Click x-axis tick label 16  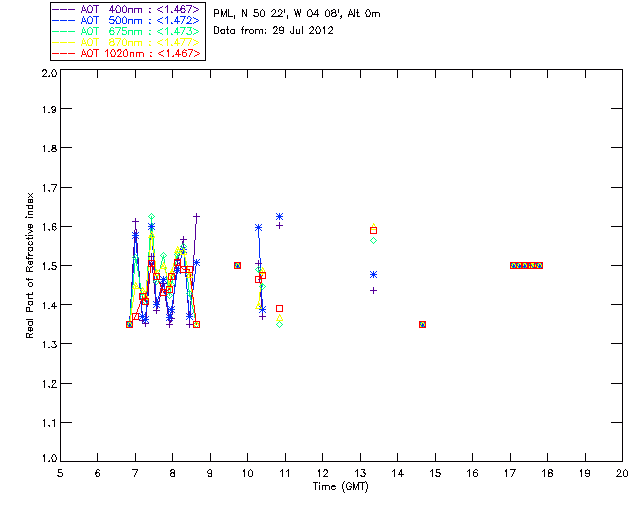(x=472, y=473)
